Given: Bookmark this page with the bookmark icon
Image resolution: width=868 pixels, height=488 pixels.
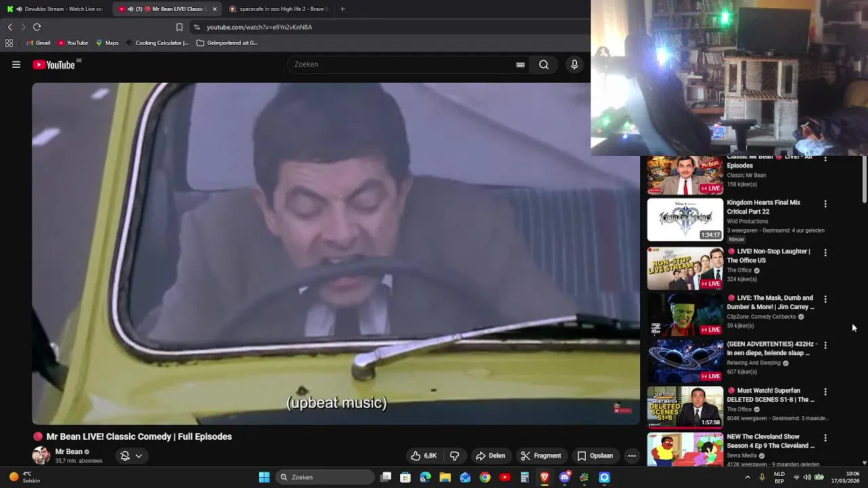Looking at the screenshot, I should click(179, 27).
